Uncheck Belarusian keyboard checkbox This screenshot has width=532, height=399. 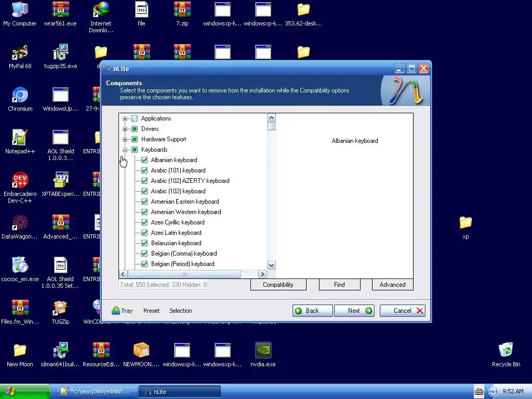(x=144, y=243)
